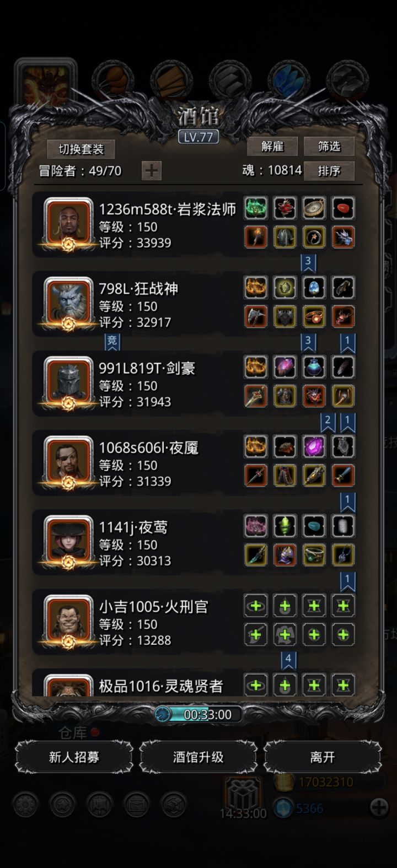Switch to the flame demon tab at top
The height and width of the screenshot is (868, 397).
pos(45,83)
